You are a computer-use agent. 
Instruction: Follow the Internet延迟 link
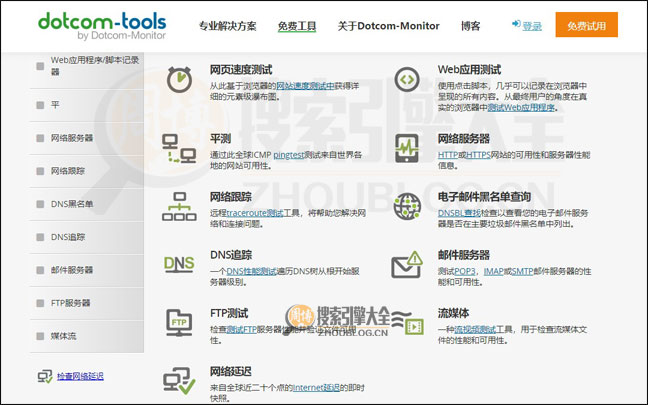[x=316, y=388]
